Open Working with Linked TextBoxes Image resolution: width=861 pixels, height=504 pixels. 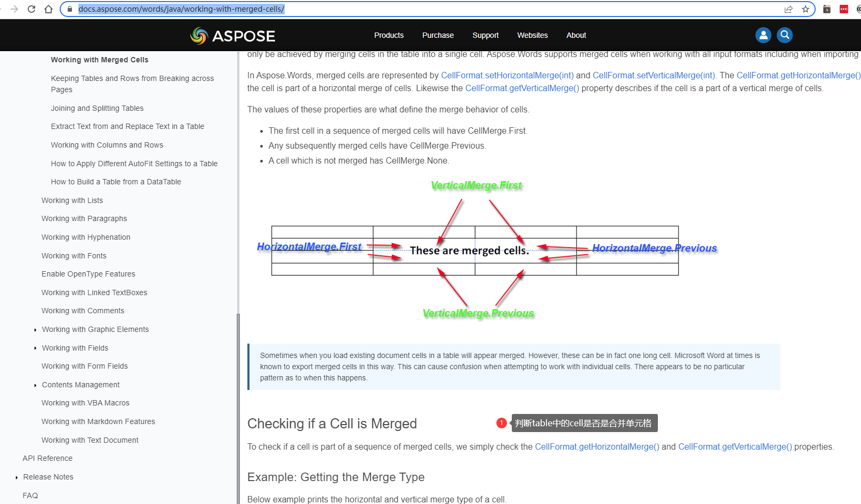[x=94, y=292]
